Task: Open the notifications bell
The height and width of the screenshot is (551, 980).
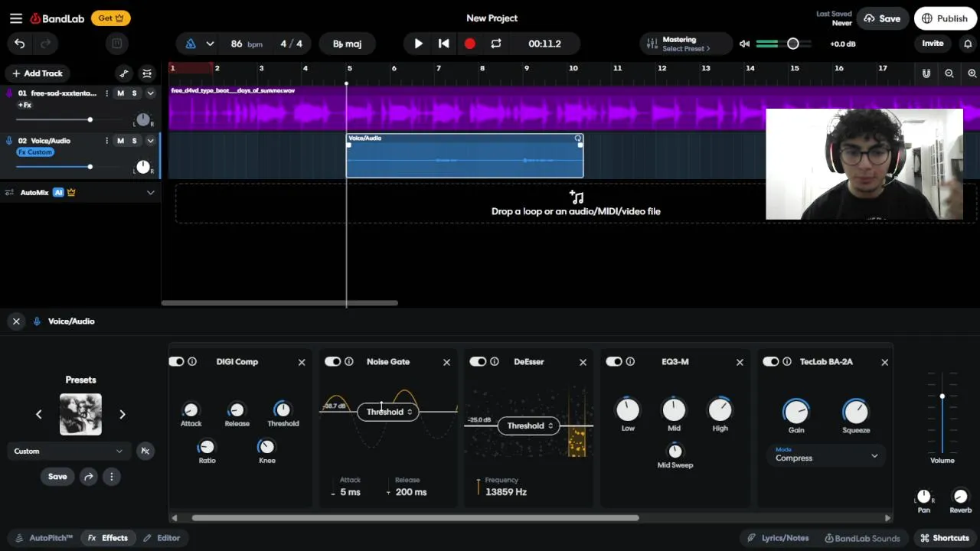Action: pos(968,44)
